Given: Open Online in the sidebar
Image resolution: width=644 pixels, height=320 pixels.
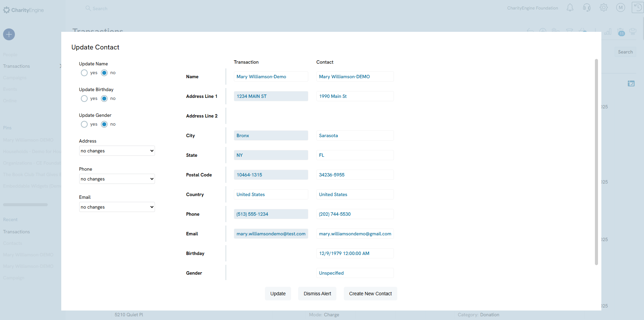Looking at the screenshot, I should (x=10, y=101).
